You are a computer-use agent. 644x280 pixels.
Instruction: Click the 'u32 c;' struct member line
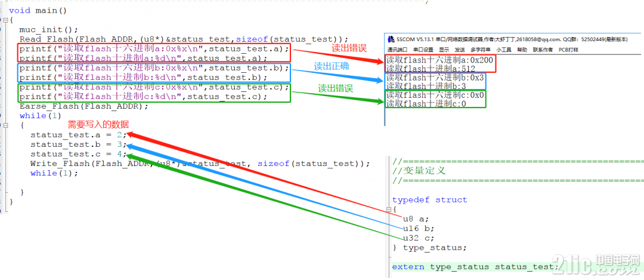point(419,238)
